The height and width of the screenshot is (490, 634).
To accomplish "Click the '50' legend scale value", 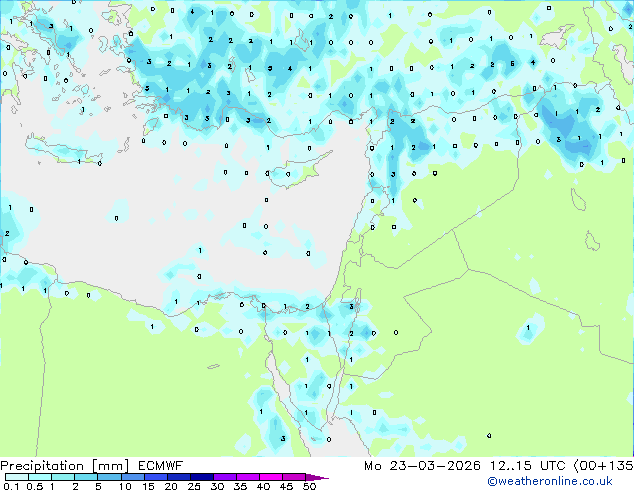I will tap(310, 486).
